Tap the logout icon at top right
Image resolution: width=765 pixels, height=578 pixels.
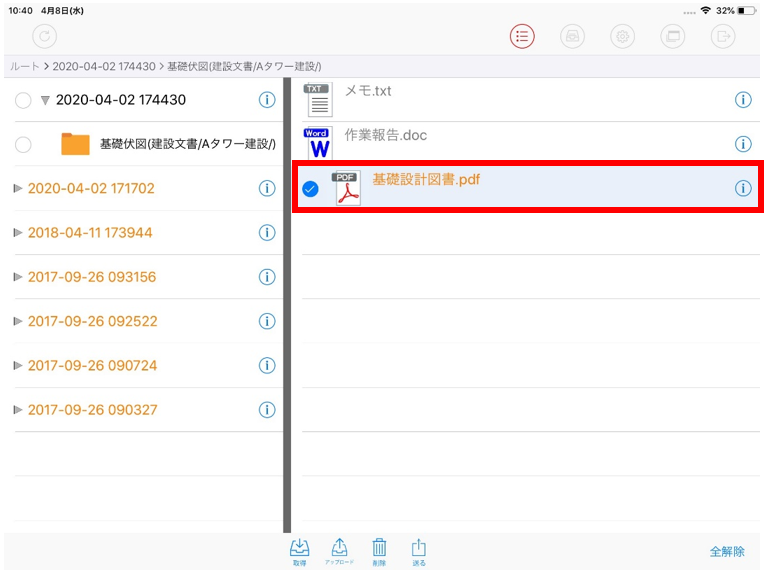[722, 37]
